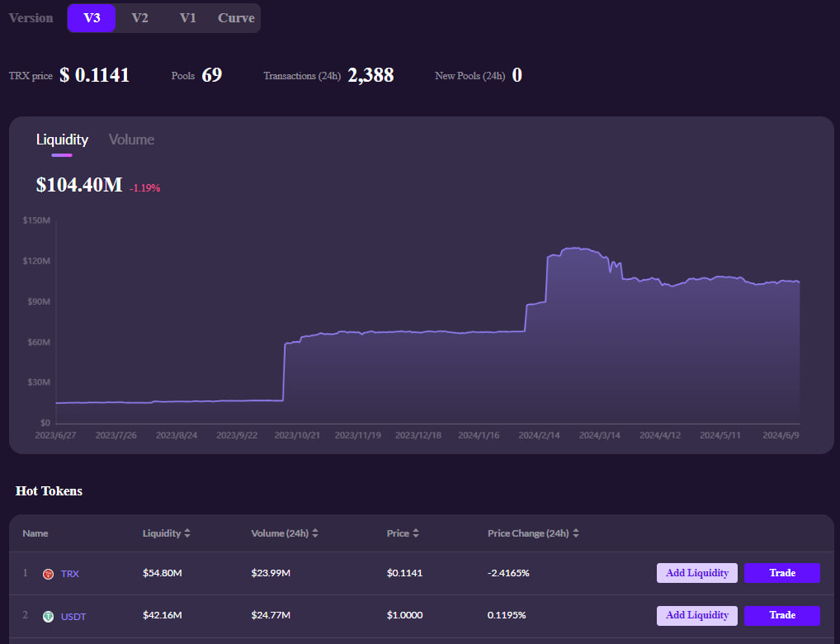Image resolution: width=840 pixels, height=644 pixels.
Task: Add Liquidity for USDT
Action: tap(697, 615)
